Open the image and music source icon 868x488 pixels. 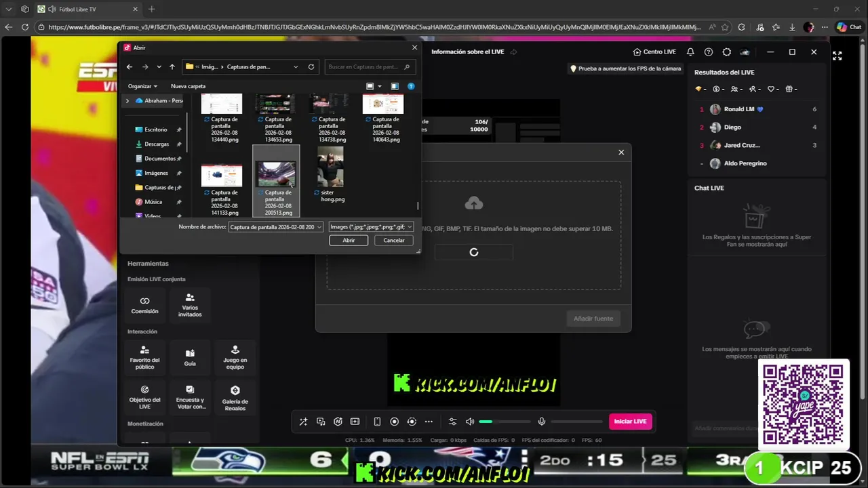click(x=321, y=422)
